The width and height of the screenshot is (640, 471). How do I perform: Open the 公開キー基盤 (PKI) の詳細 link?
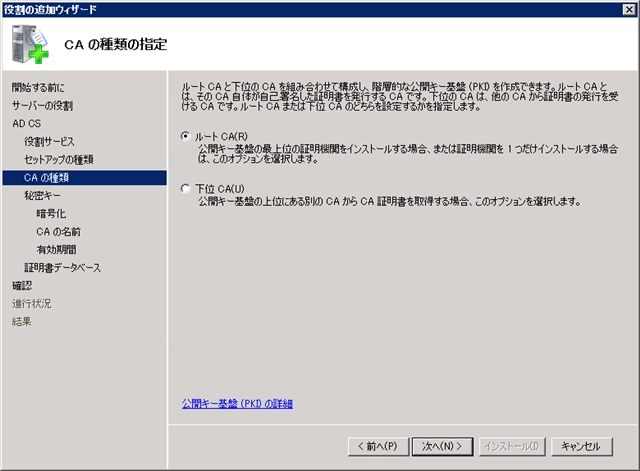pyautogui.click(x=237, y=404)
